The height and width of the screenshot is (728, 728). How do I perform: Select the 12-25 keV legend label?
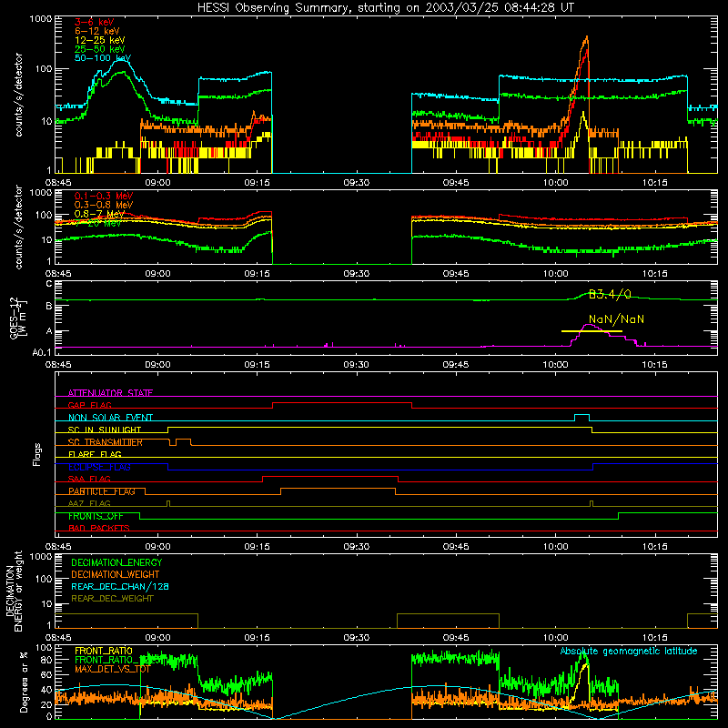[x=100, y=40]
